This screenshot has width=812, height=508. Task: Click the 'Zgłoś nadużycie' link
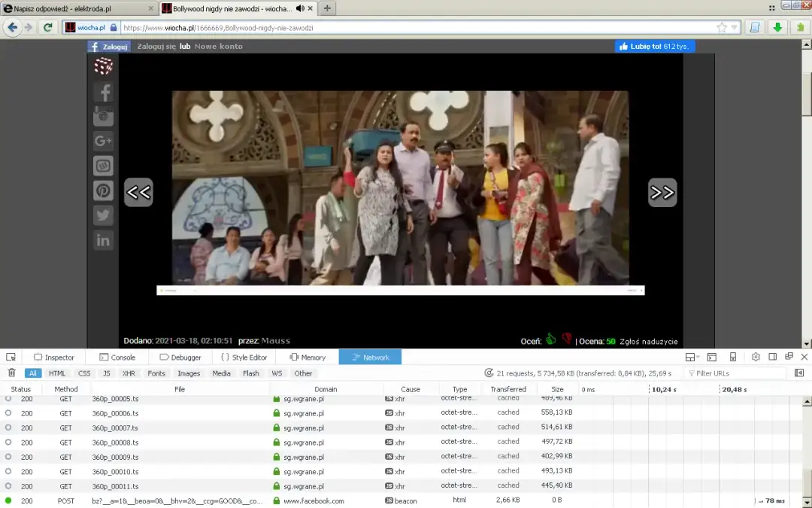[650, 341]
